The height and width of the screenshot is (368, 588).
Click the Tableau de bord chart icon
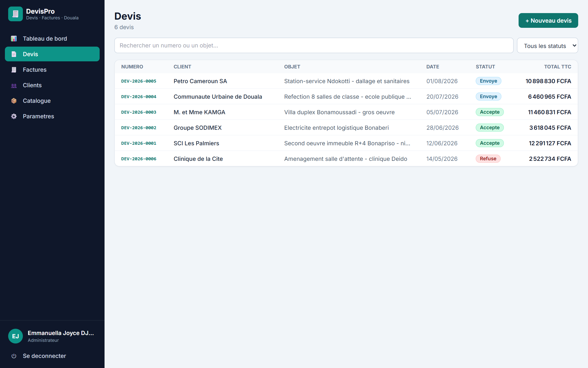coord(14,39)
